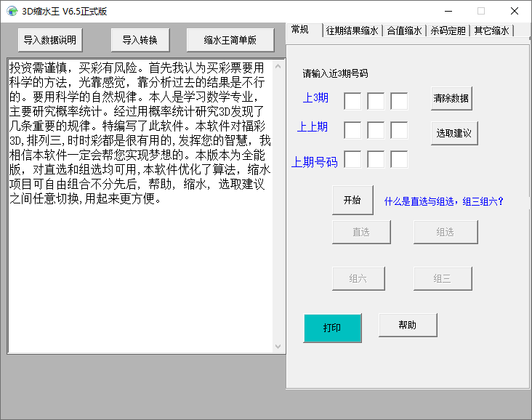
Task: Click the 开始 button
Action: coord(352,200)
